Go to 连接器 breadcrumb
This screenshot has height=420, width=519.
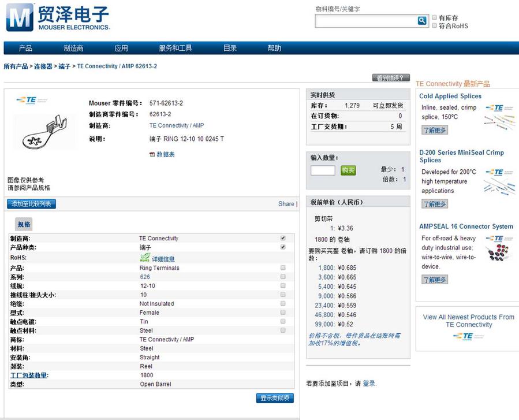pos(43,66)
